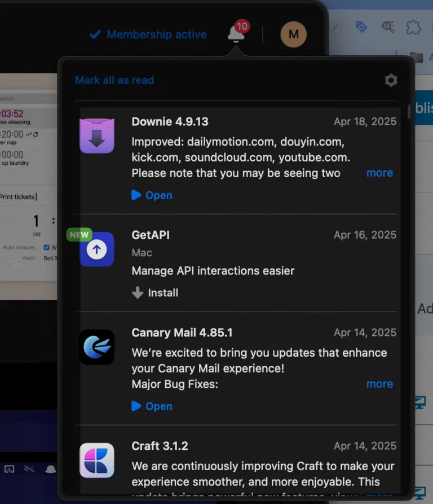Toggle Auto snooze checkbox in timer window
This screenshot has height=504, width=433.
47,247
